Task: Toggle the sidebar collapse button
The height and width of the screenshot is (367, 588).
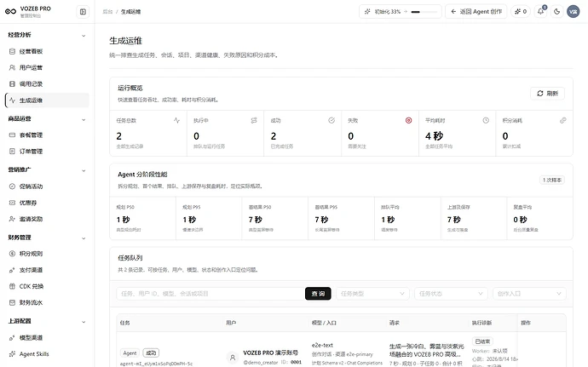Action: (x=83, y=12)
